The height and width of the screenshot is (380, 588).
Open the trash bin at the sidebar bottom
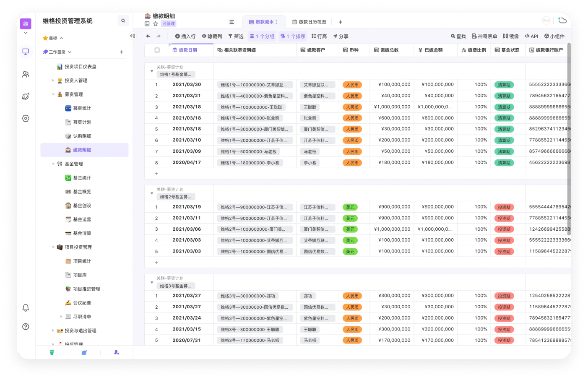coord(52,352)
